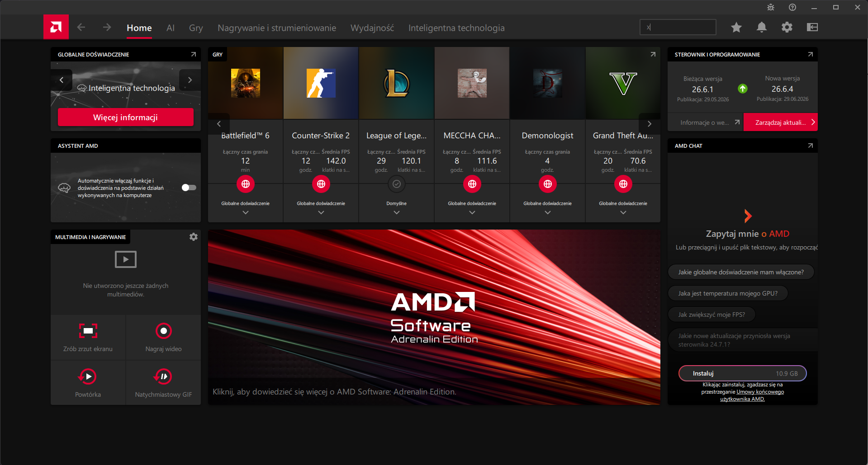This screenshot has width=868, height=465.
Task: Show next Globalne doświadczenie slide
Action: 190,80
